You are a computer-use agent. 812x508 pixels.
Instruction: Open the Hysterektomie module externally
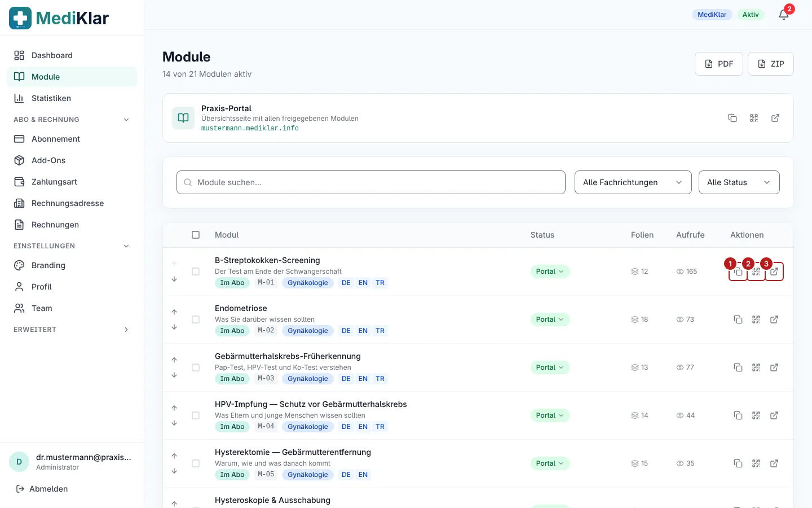click(x=774, y=463)
